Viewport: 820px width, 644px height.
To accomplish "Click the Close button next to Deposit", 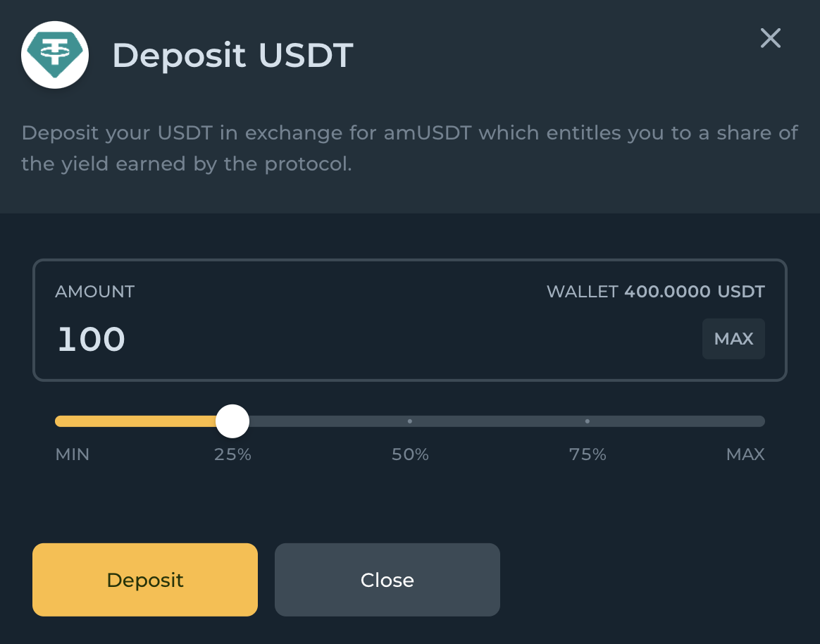I will [x=387, y=579].
